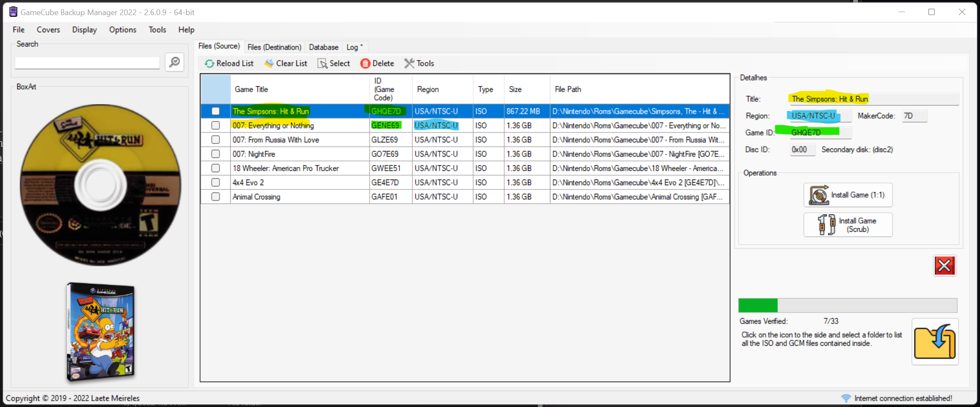Screen dimensions: 980x407
Task: Click the search magnifier icon
Action: [174, 62]
